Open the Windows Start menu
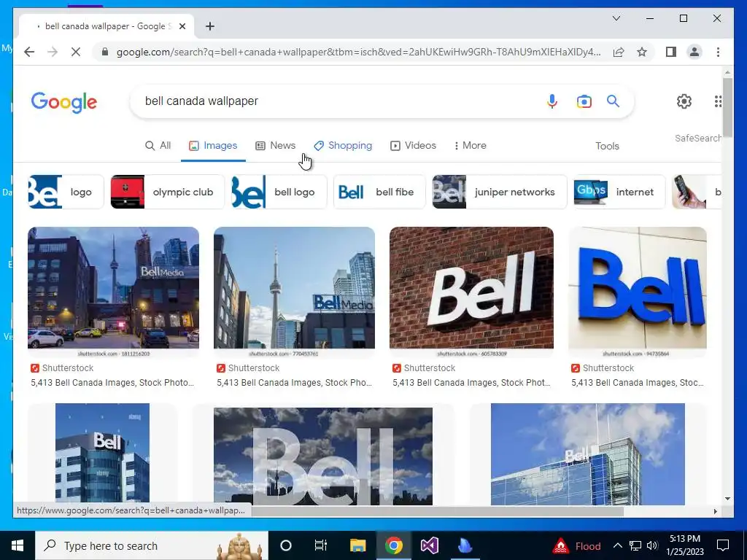Screen dimensions: 747x560 click(x=18, y=545)
